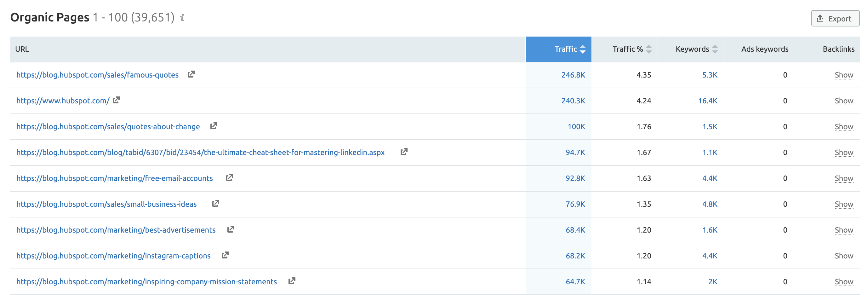Show backlinks for mission-statements row
The width and height of the screenshot is (868, 295).
(x=844, y=281)
